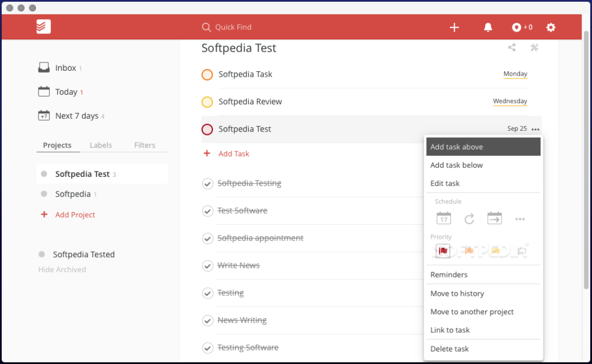
Task: Click the Karma score icon in top bar
Action: coord(518,27)
